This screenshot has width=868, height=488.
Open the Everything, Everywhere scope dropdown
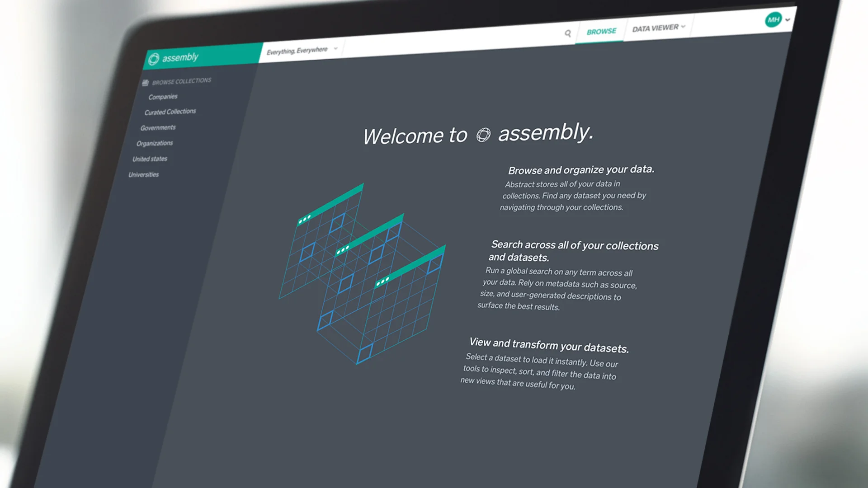(x=302, y=50)
